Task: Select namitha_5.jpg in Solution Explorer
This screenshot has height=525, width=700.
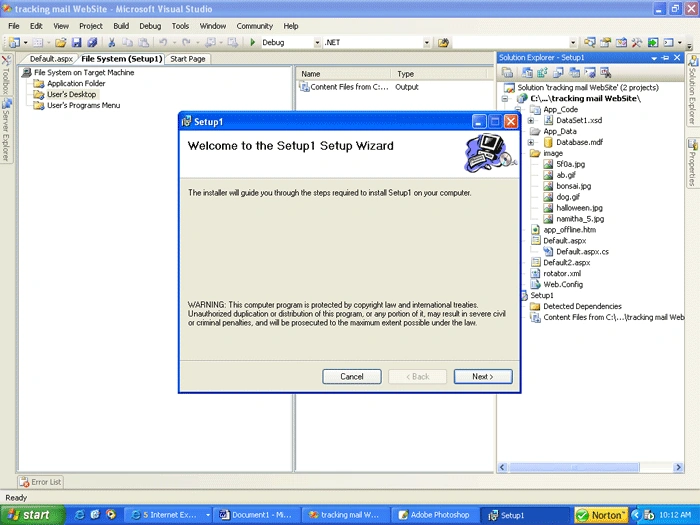Action: [580, 219]
